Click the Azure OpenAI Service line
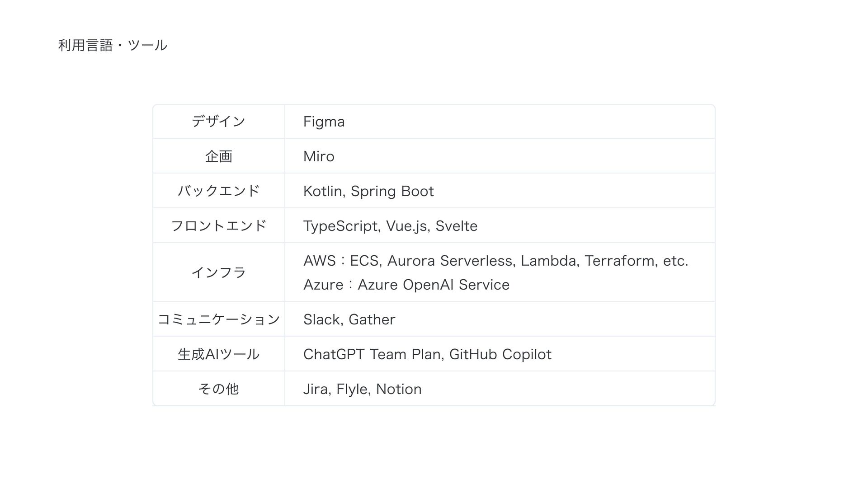The height and width of the screenshot is (488, 868). coord(406,285)
